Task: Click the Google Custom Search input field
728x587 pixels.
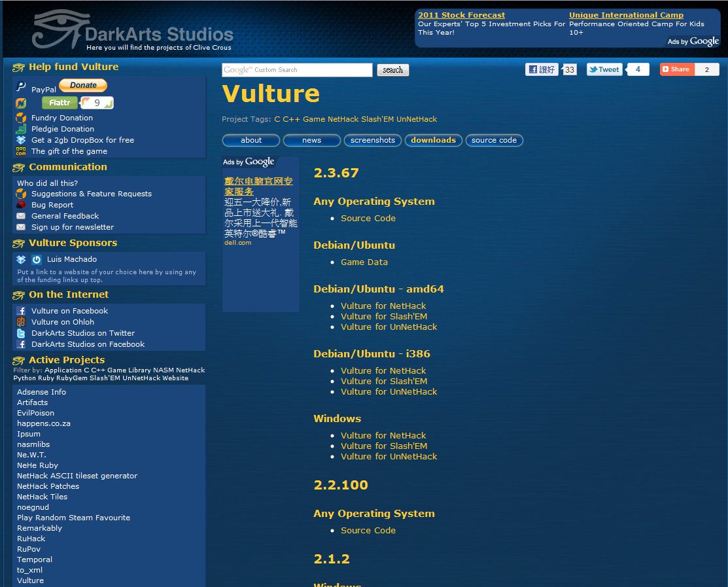Action: click(x=297, y=69)
